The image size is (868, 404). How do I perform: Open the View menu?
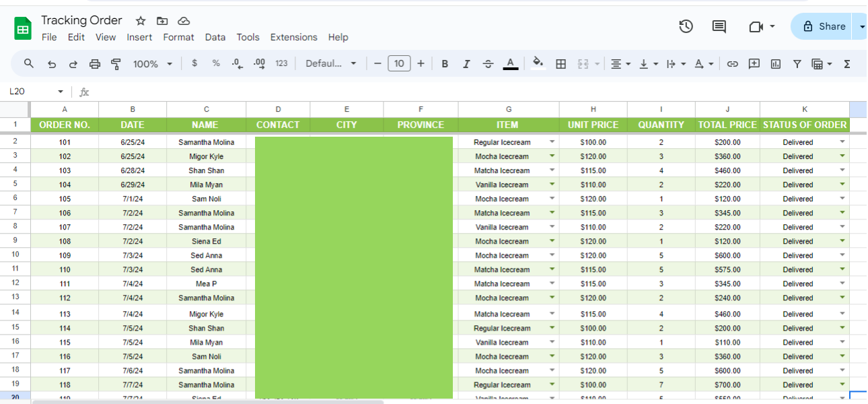[106, 37]
